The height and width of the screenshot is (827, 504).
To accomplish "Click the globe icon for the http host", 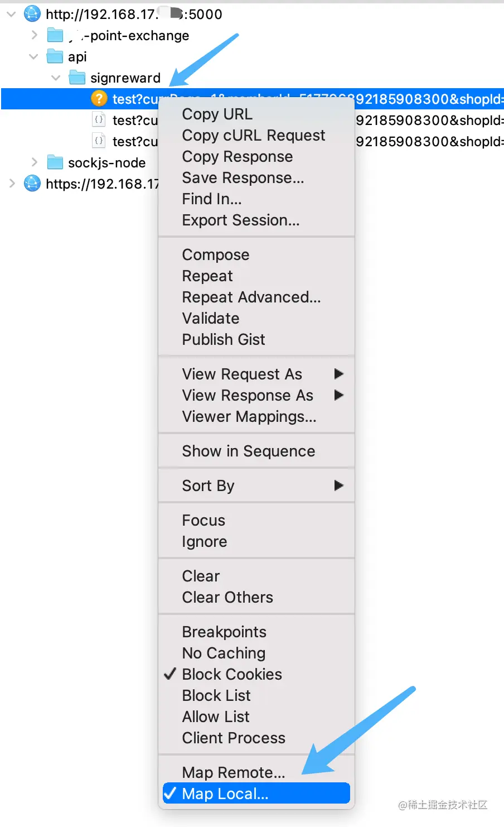I will [x=32, y=14].
